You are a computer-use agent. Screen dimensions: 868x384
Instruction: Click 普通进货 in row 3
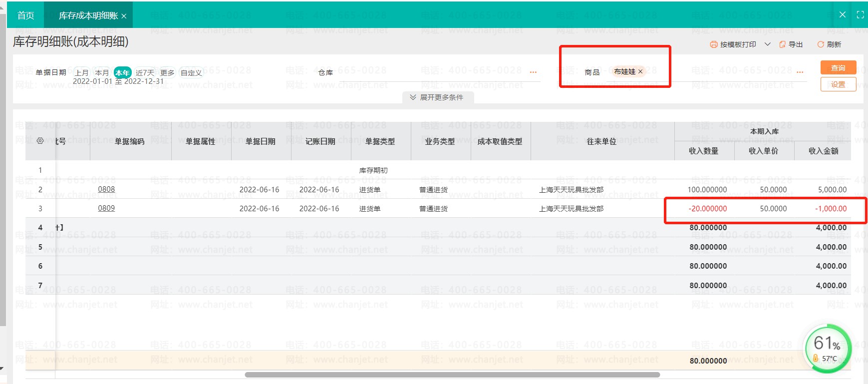tap(434, 209)
